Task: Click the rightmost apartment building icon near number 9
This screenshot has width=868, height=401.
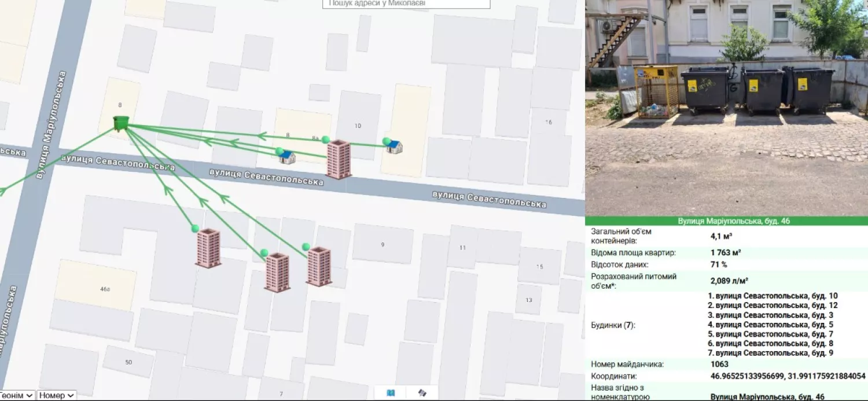Action: [319, 266]
